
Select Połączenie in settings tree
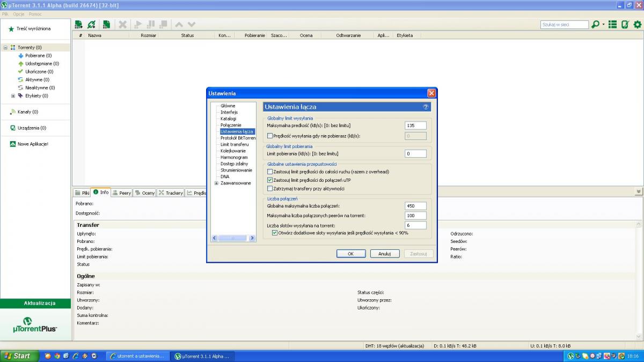231,125
